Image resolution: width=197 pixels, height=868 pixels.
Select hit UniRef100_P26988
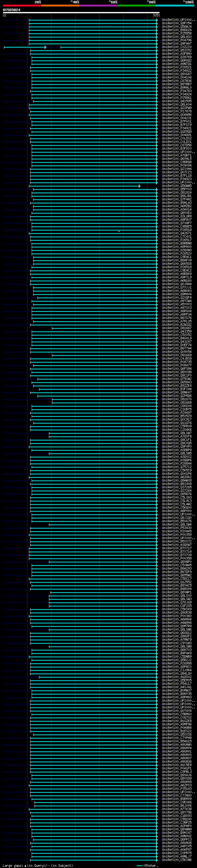coord(176,664)
